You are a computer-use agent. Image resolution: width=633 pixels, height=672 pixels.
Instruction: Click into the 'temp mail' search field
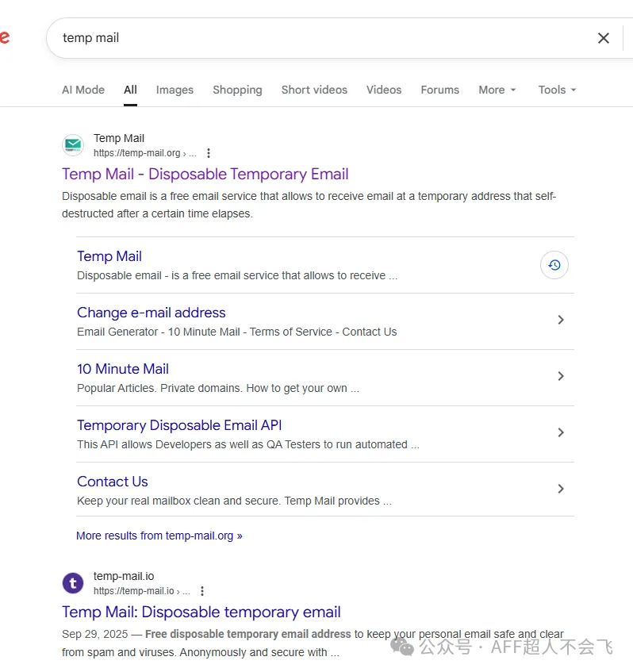[317, 38]
